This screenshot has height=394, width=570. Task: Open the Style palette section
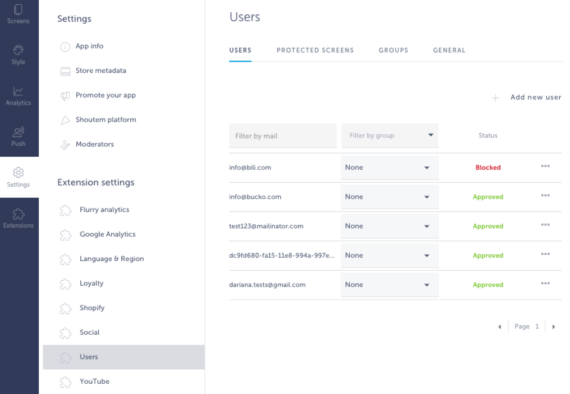[x=18, y=55]
